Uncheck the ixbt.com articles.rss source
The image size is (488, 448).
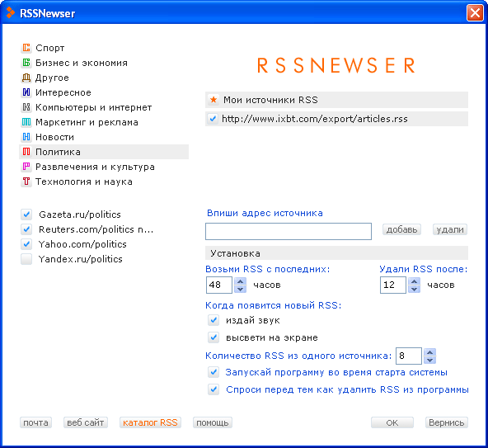(x=213, y=119)
